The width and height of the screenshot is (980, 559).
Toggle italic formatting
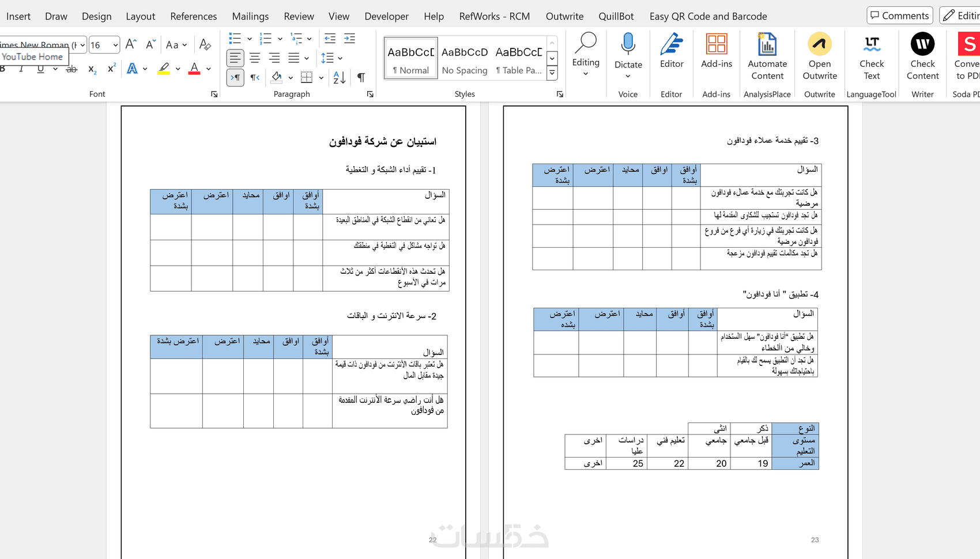pyautogui.click(x=21, y=69)
